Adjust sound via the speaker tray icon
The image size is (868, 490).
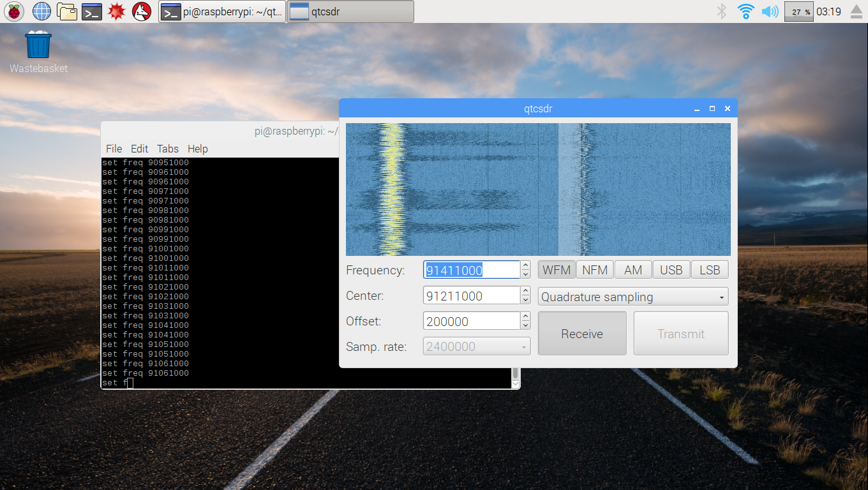point(770,11)
